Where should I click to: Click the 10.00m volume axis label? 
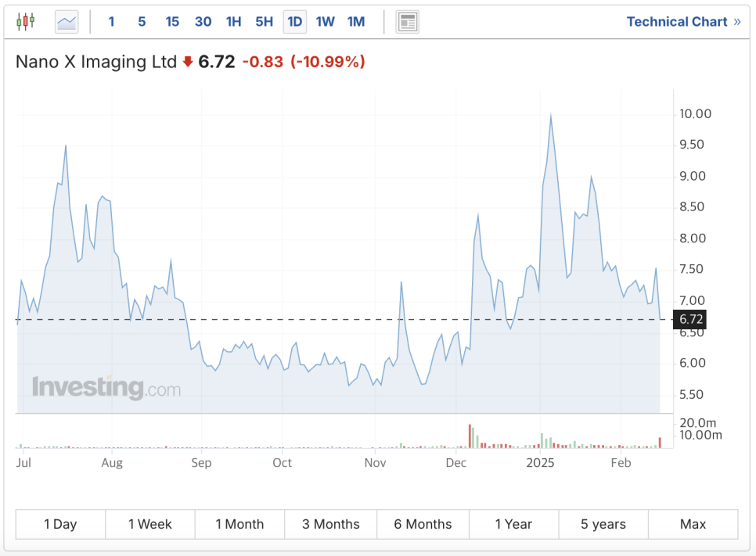pos(700,435)
